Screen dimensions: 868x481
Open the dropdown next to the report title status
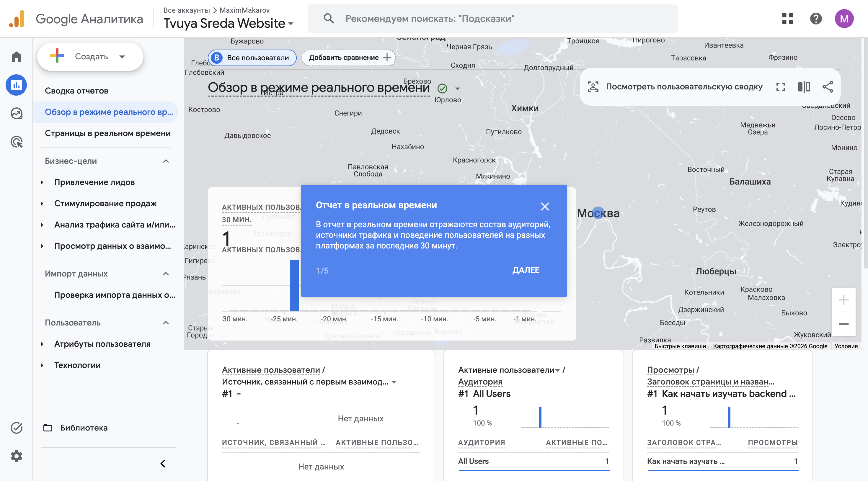(458, 89)
